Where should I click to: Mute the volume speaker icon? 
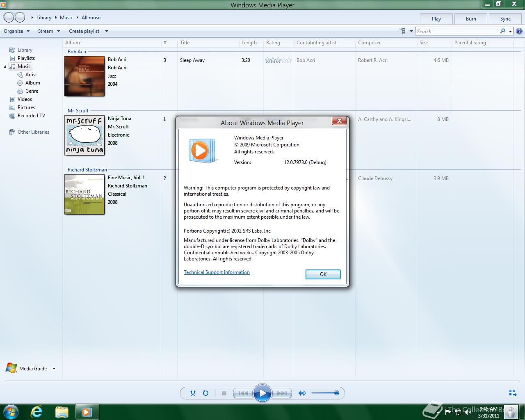point(302,393)
